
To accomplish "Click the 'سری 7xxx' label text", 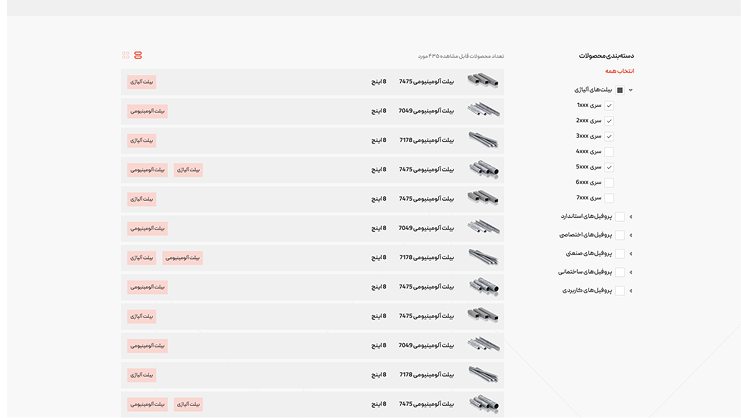I will (588, 197).
